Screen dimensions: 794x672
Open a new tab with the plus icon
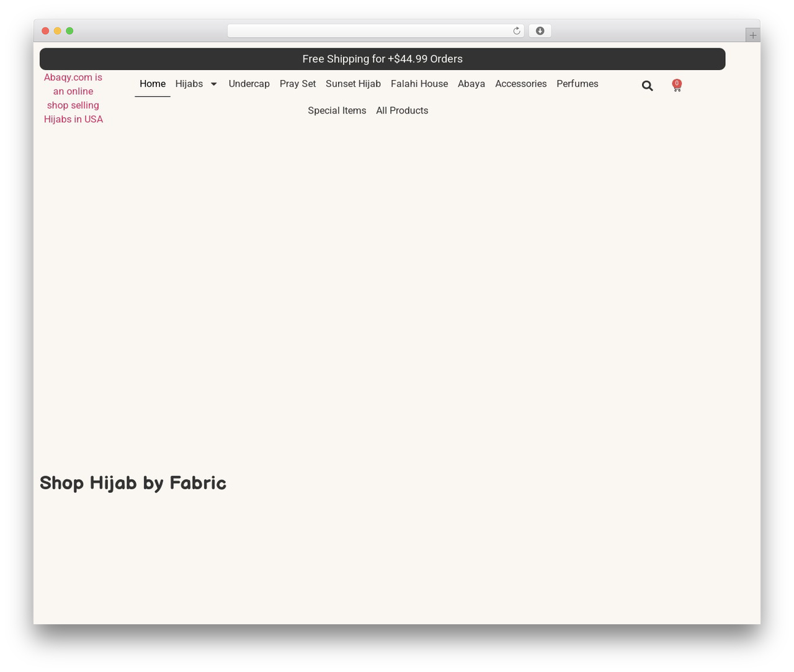[752, 35]
